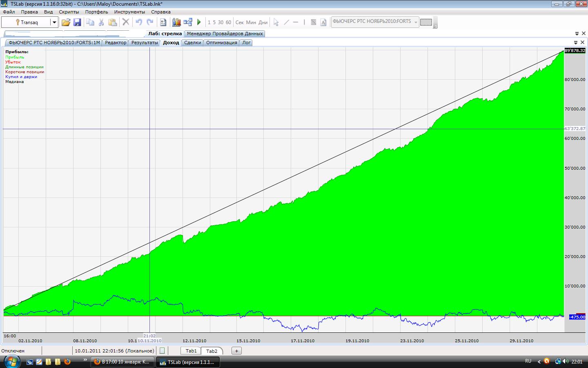Click the gray color swatch in toolbar

[426, 22]
